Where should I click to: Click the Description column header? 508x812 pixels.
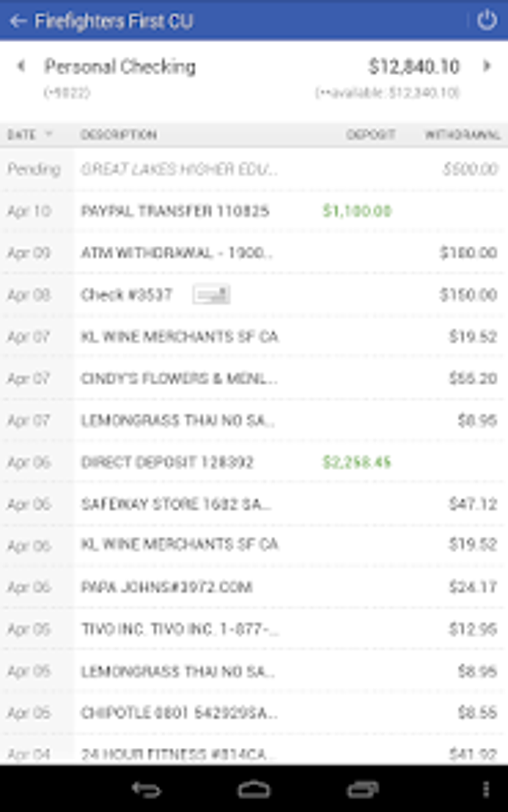119,135
